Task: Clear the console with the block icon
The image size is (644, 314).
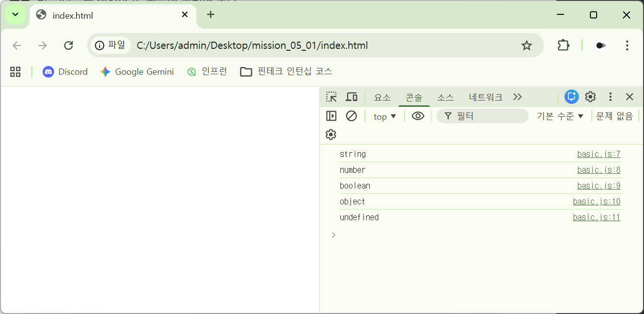Action: pyautogui.click(x=351, y=116)
